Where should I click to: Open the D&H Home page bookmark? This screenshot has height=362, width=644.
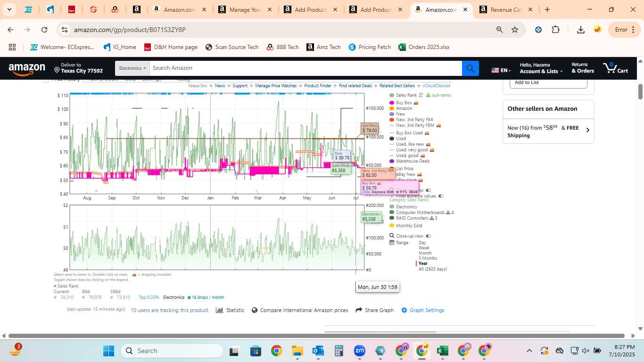(171, 47)
